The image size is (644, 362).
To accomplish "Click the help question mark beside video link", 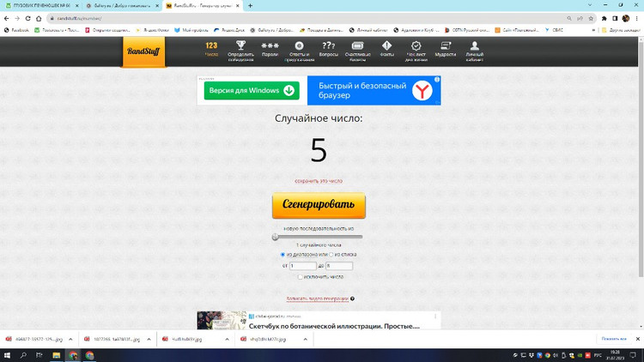I will [352, 299].
